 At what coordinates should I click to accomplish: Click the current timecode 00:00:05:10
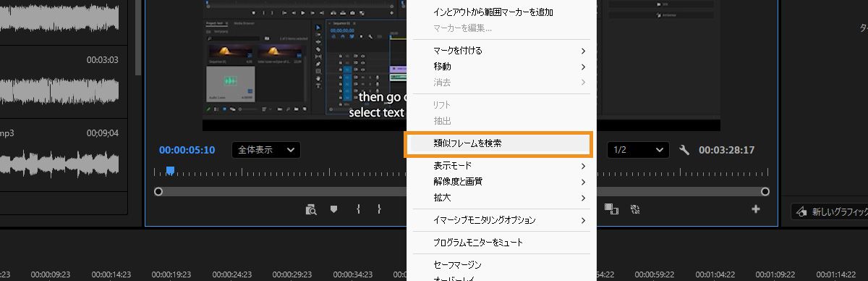click(x=187, y=150)
